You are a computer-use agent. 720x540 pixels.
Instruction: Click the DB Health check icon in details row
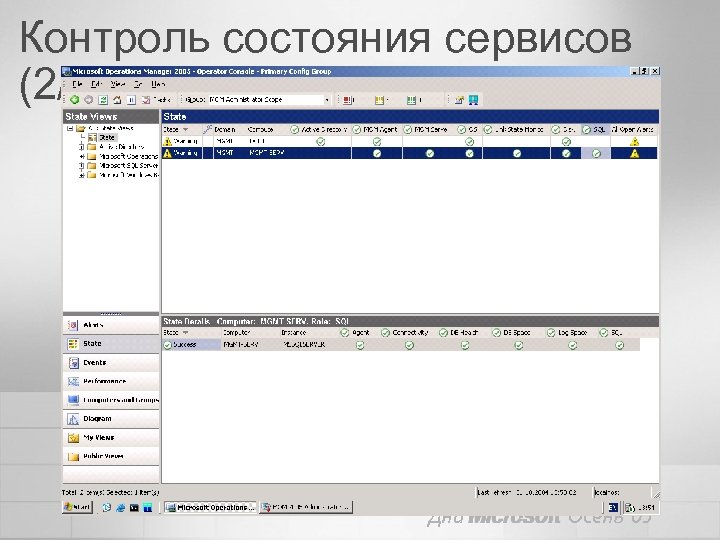[x=465, y=345]
